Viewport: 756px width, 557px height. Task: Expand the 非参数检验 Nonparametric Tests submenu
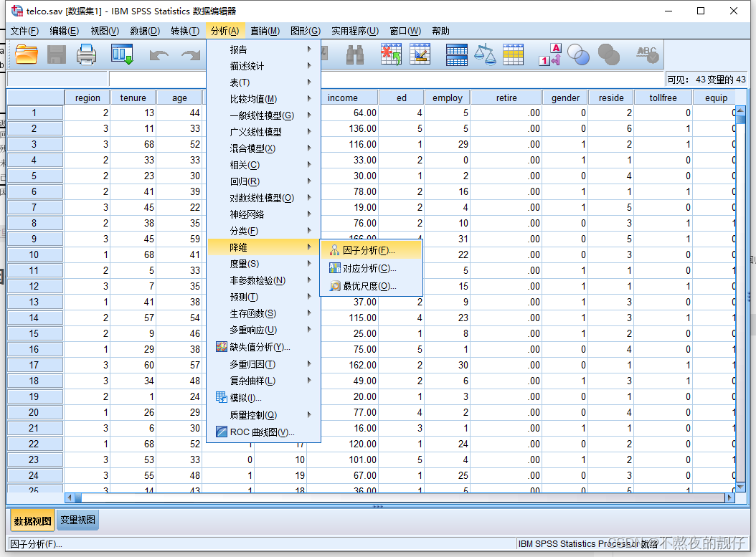coord(263,280)
